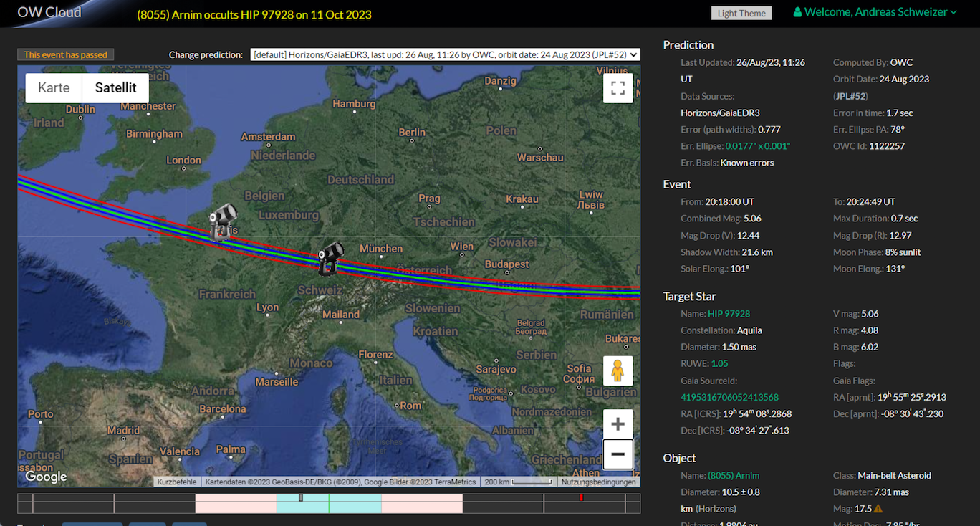Image resolution: width=980 pixels, height=526 pixels.
Task: Open the (8055) Arnim object link
Action: (733, 476)
